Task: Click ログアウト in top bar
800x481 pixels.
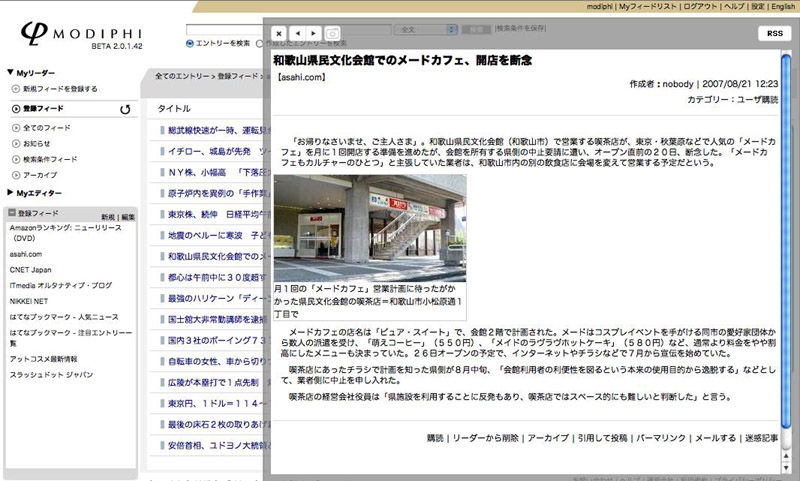Action: coord(700,6)
